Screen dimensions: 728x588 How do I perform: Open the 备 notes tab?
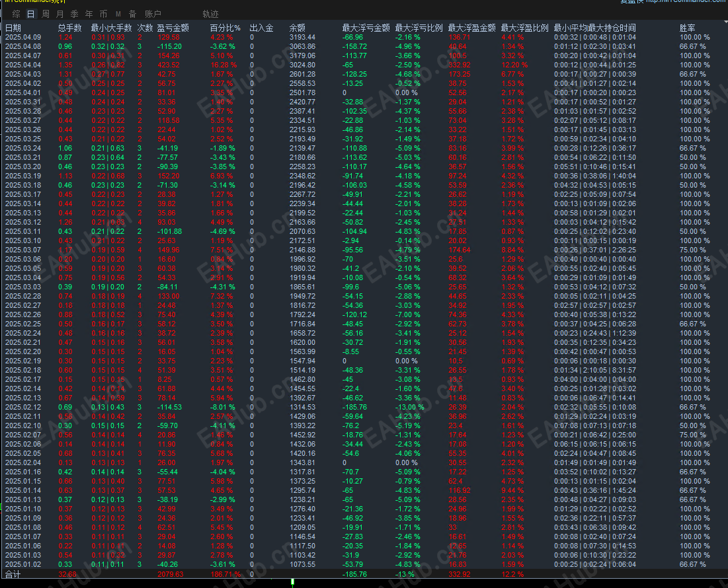132,14
